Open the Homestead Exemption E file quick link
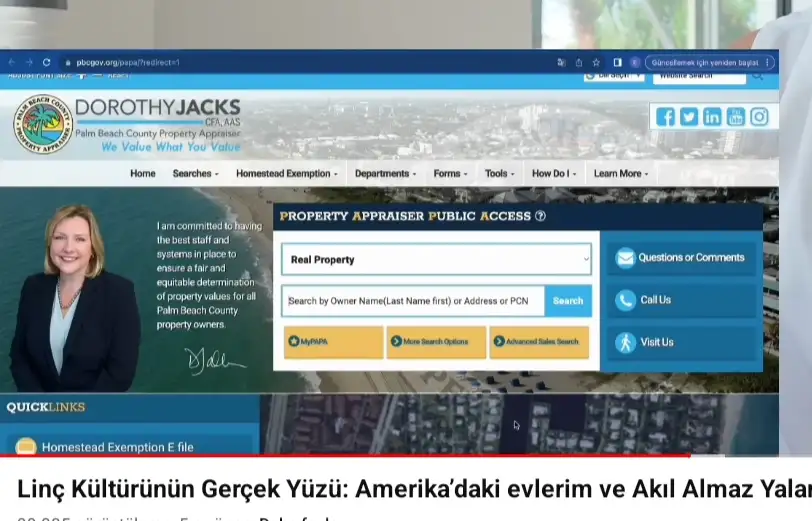 [x=117, y=447]
